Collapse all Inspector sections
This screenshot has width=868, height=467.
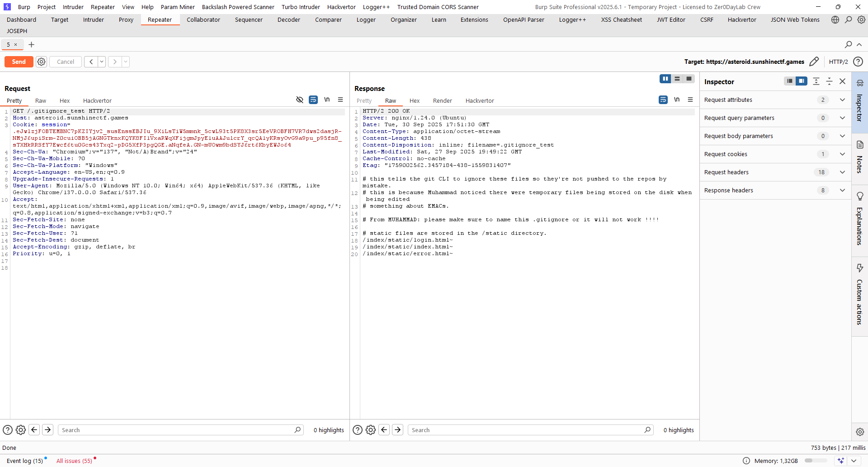pyautogui.click(x=829, y=81)
